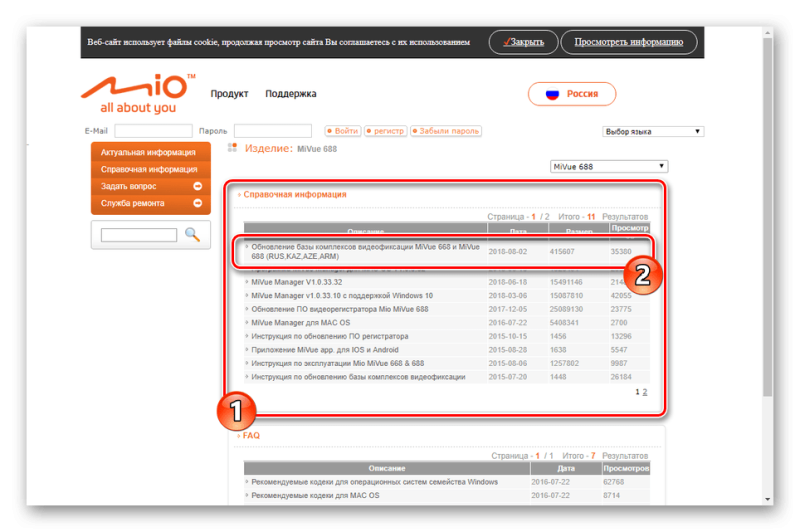Open the Поддержка menu
Screen dimensions: 800x532
click(290, 94)
